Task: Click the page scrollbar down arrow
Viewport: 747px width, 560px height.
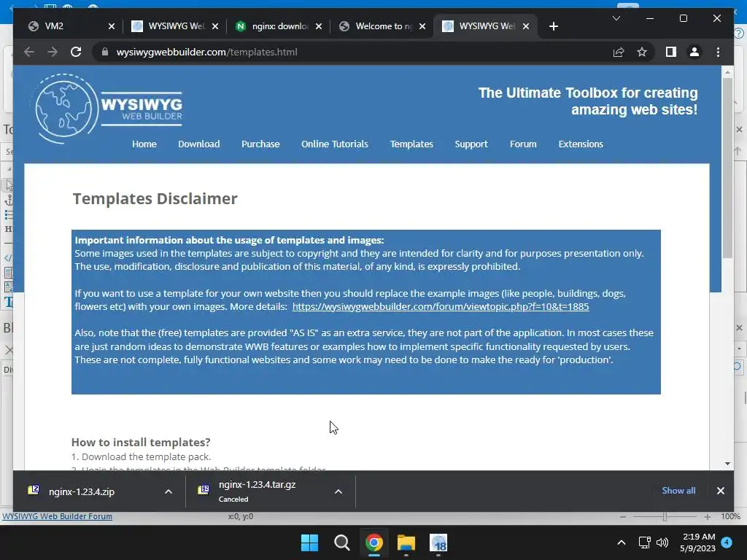Action: coord(727,463)
